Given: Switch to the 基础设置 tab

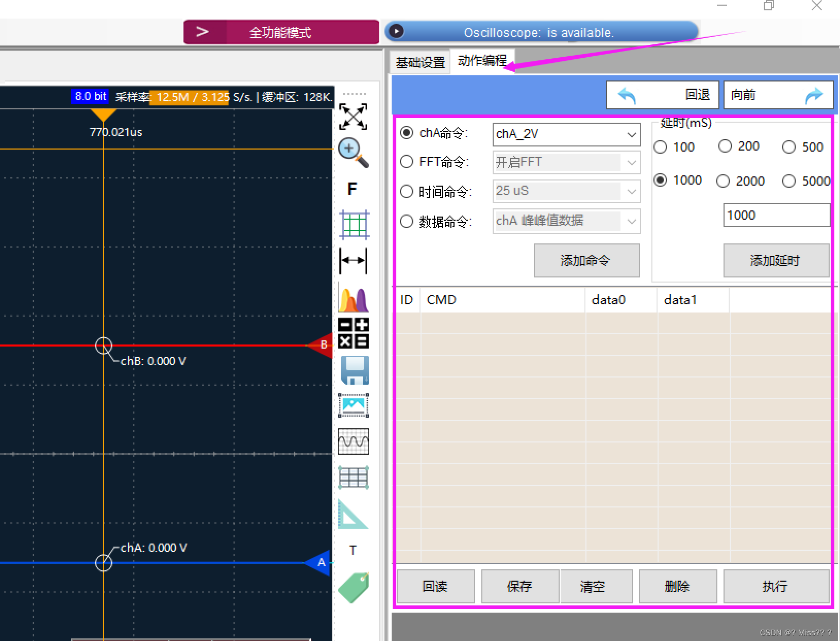Looking at the screenshot, I should tap(420, 62).
